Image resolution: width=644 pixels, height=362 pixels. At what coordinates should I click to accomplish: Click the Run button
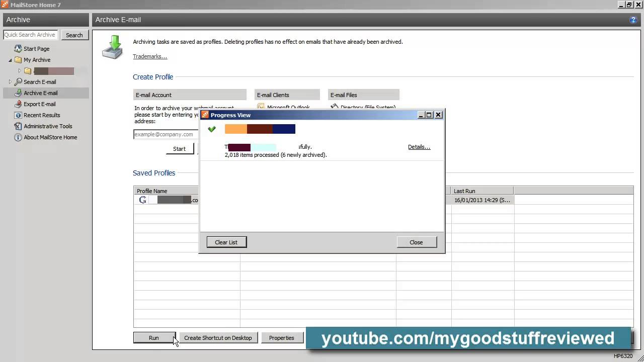(x=154, y=338)
